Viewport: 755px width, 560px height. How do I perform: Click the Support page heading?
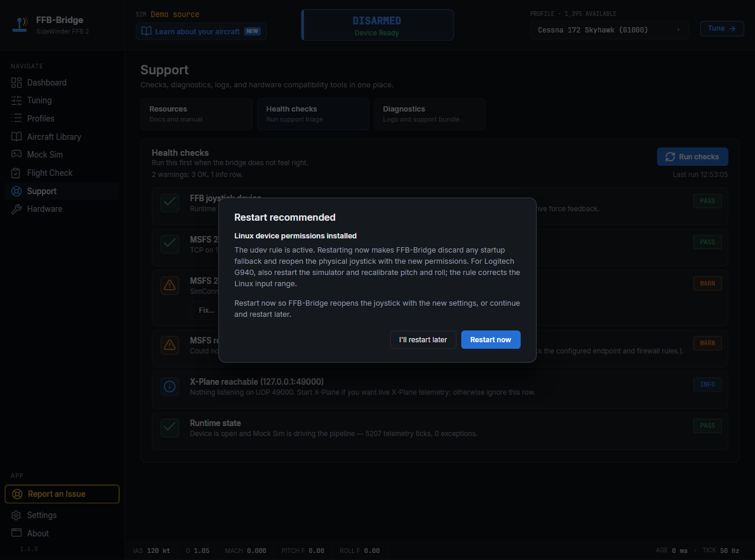[165, 70]
